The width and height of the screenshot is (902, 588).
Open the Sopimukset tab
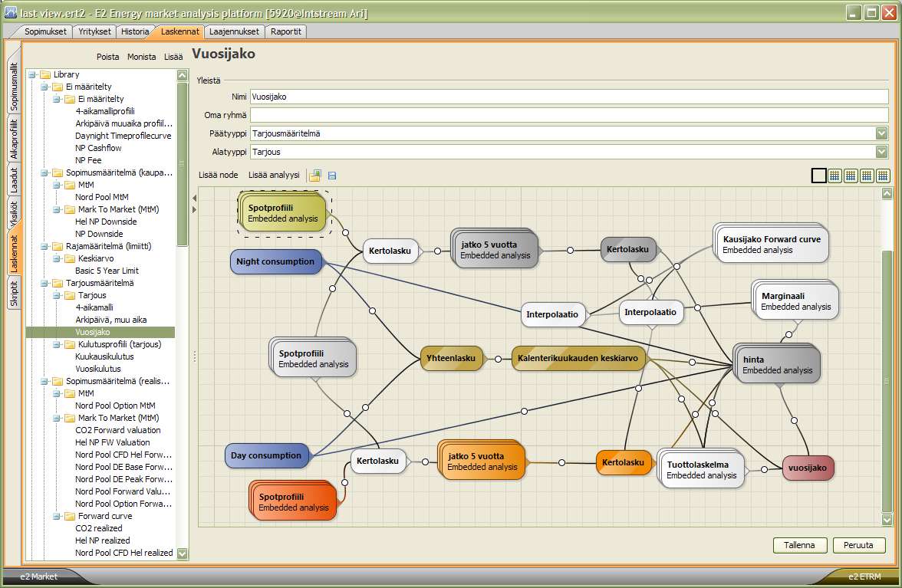point(45,31)
